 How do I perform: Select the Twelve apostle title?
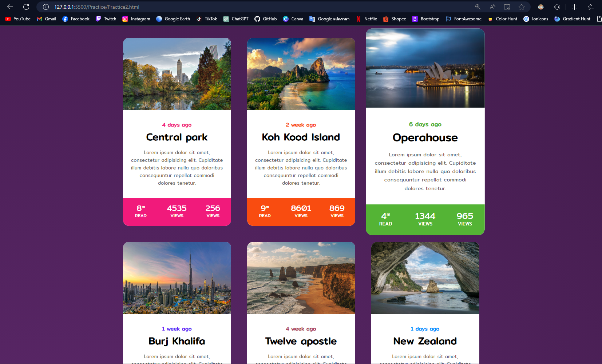(301, 341)
